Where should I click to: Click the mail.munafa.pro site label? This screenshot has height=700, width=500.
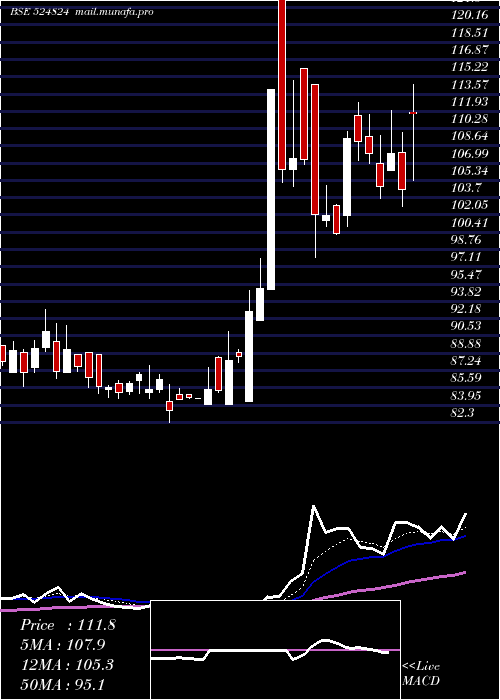point(114,12)
